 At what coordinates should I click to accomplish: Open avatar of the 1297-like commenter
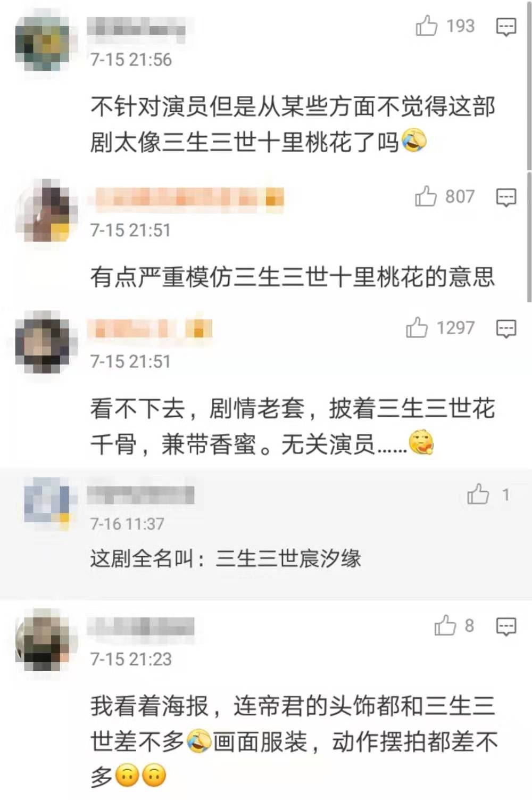43,342
